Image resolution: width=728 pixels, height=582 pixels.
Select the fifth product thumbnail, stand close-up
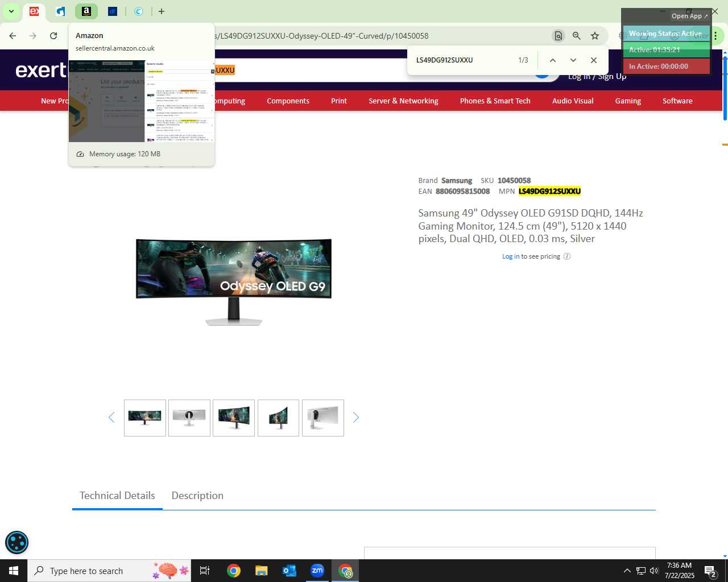(323, 418)
